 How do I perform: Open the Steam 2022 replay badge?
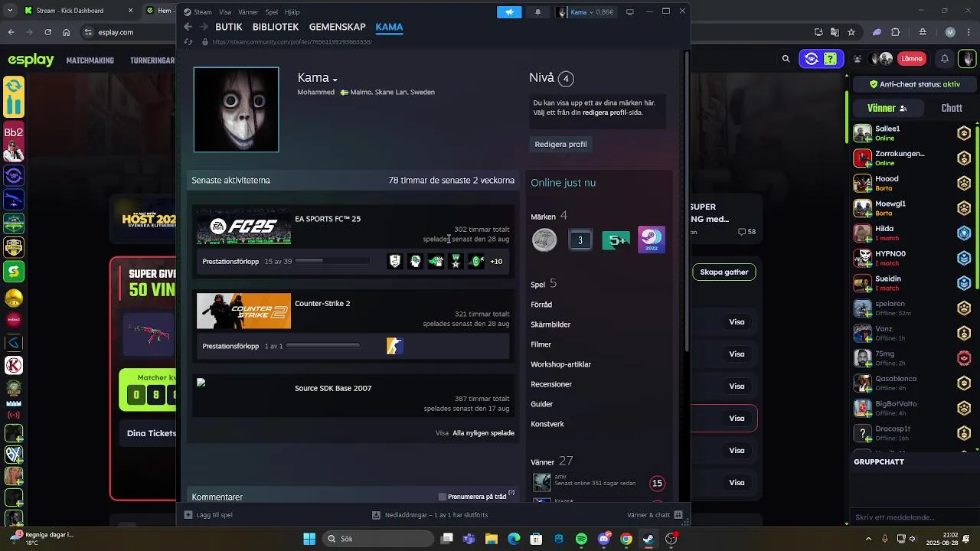coord(652,240)
